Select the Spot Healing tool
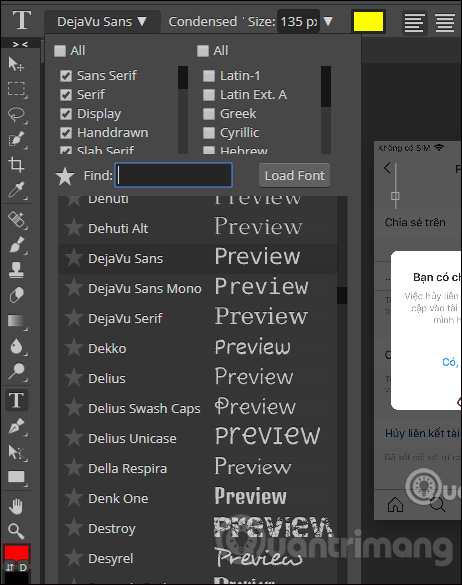This screenshot has height=585, width=462. click(x=17, y=219)
